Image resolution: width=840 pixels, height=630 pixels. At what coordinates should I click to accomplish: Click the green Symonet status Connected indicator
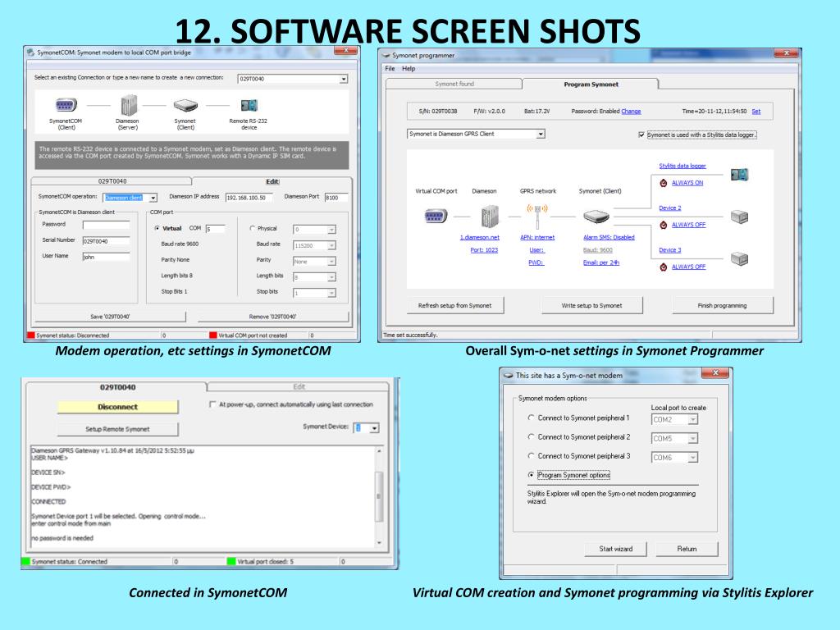pyautogui.click(x=25, y=561)
